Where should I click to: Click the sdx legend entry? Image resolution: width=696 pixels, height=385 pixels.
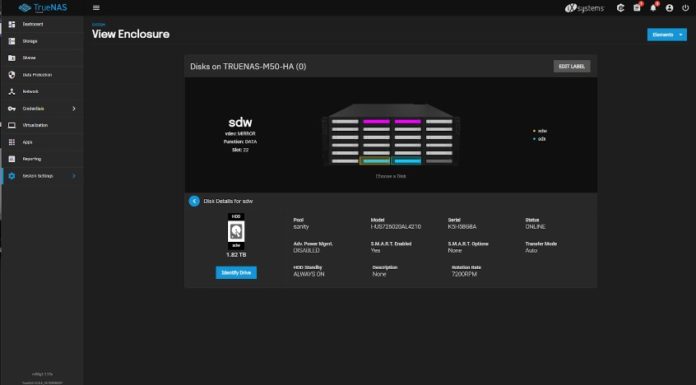tap(540, 139)
